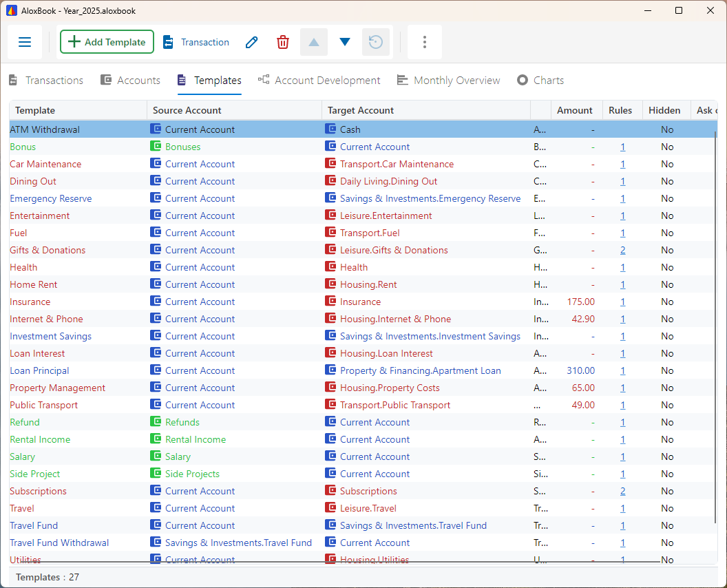Open the Monthly Overview tab
The height and width of the screenshot is (588, 727).
click(448, 81)
